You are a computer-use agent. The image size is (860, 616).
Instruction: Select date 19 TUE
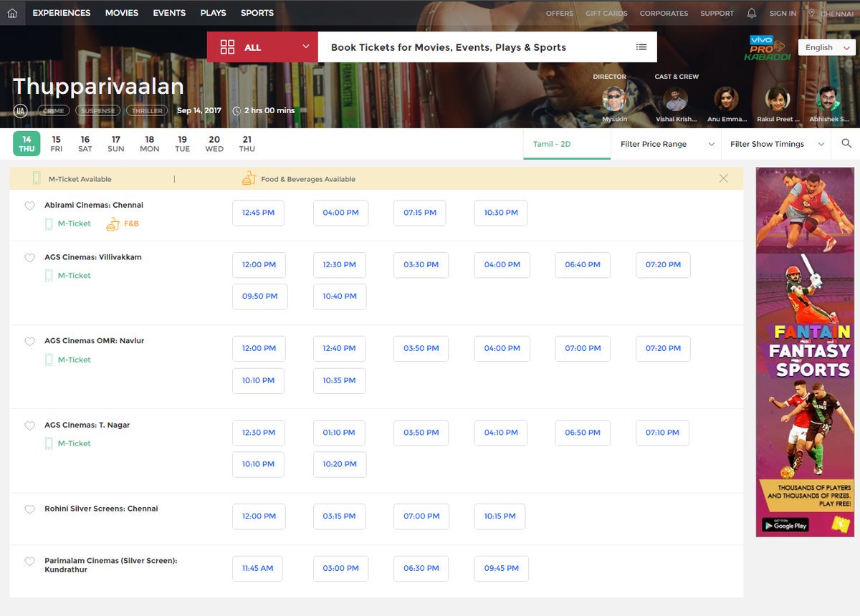[183, 144]
